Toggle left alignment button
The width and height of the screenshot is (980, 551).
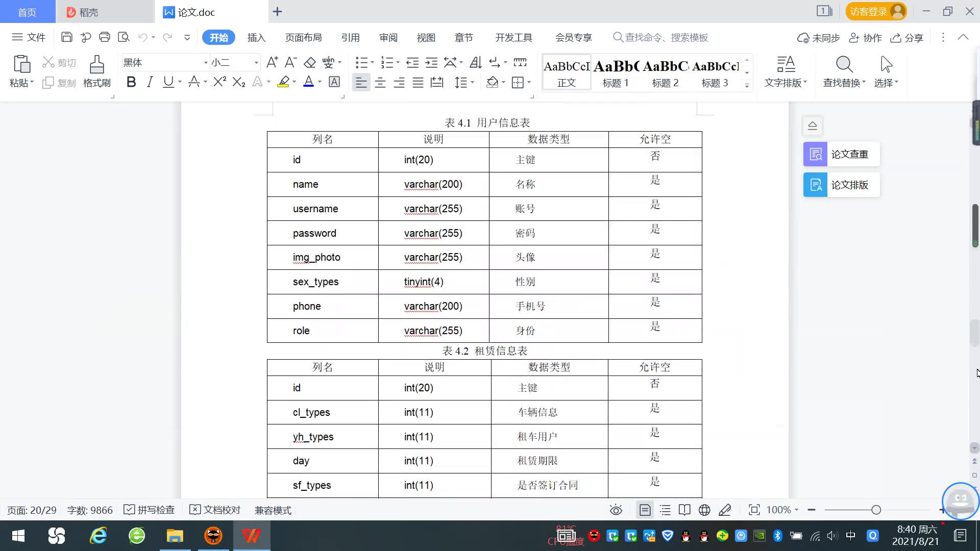[x=361, y=82]
